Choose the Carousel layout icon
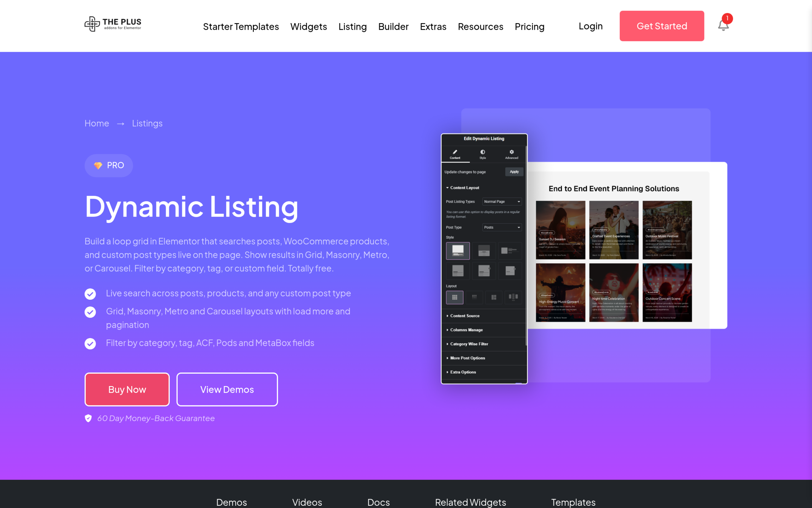Image resolution: width=812 pixels, height=508 pixels. [x=513, y=297]
